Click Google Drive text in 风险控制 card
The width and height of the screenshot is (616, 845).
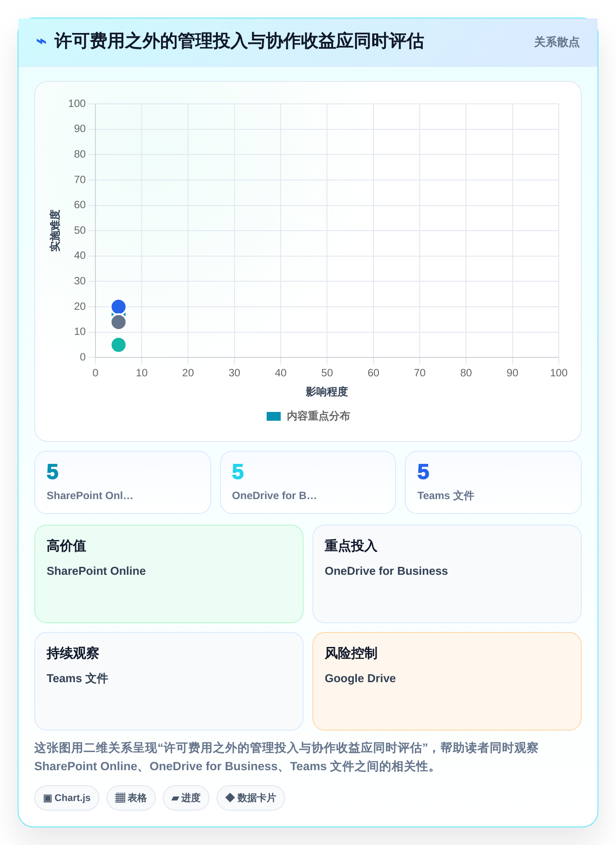360,678
